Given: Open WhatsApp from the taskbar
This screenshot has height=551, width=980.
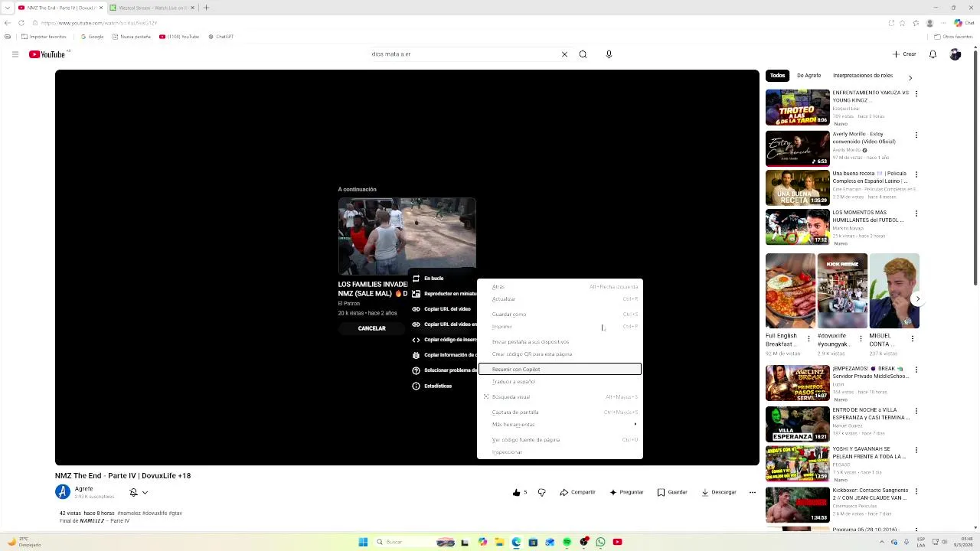Looking at the screenshot, I should coord(600,542).
